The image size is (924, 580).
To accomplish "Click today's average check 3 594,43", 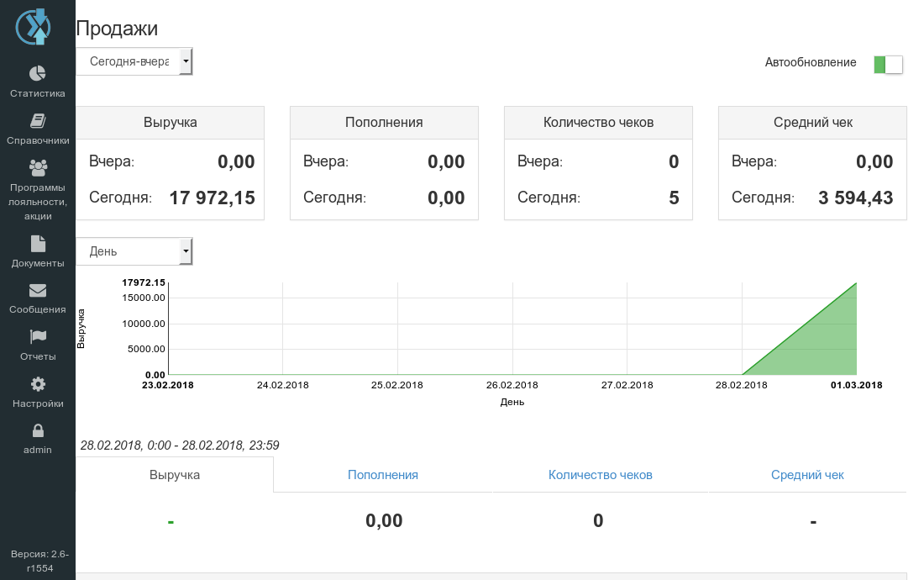I will (856, 198).
